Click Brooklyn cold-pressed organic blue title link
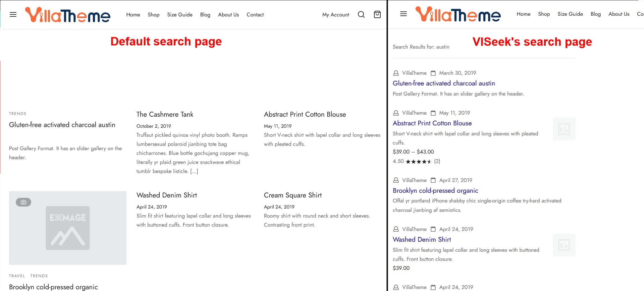Screen dimensions: 644x291 coord(435,190)
